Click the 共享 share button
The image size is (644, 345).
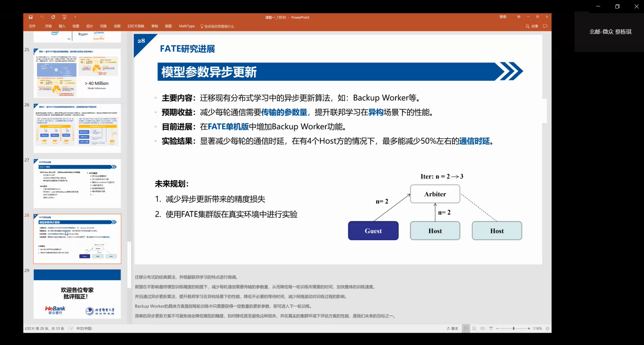tap(532, 26)
